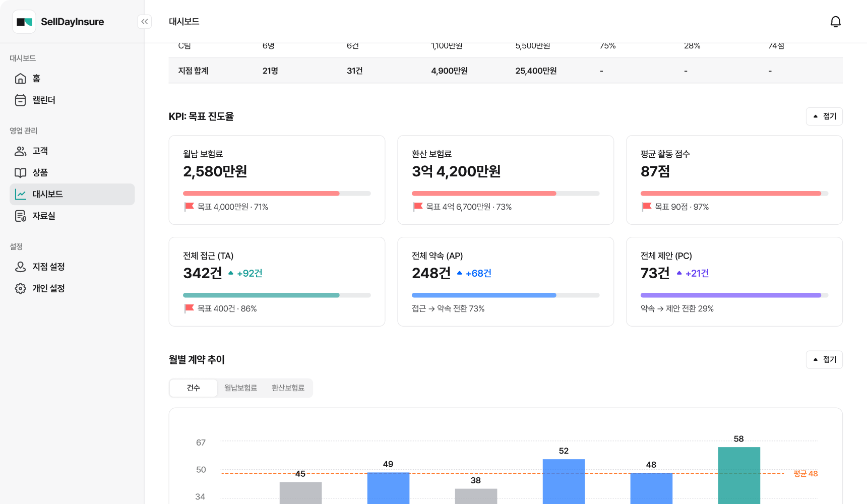The height and width of the screenshot is (504, 867).
Task: Click the 87점 KPI value
Action: [655, 171]
